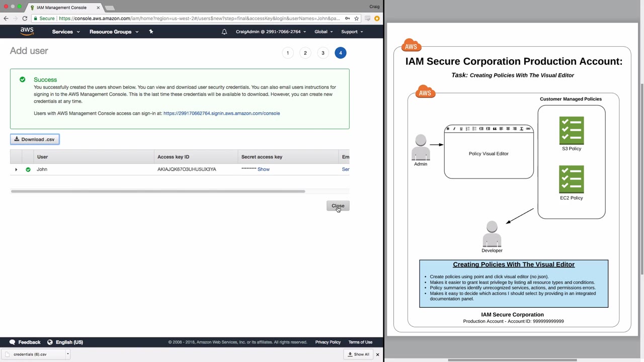
Task: Click the pin icon in AWS navbar
Action: (x=151, y=32)
